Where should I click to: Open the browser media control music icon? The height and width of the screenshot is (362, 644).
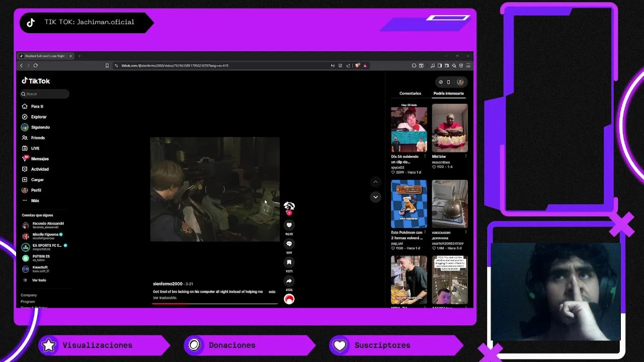(x=433, y=65)
